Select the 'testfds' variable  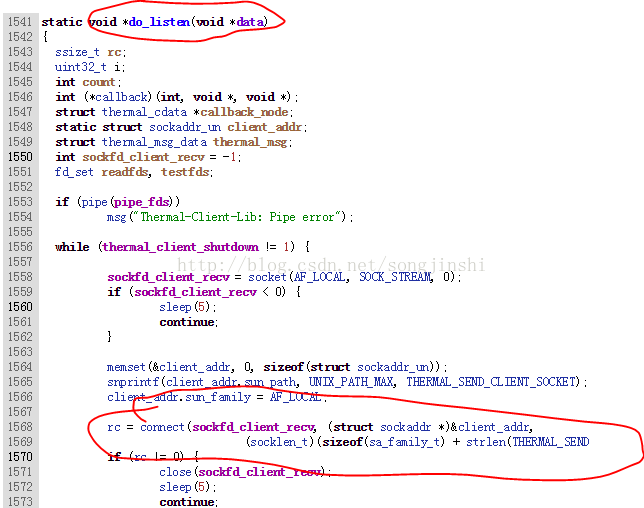click(185, 172)
